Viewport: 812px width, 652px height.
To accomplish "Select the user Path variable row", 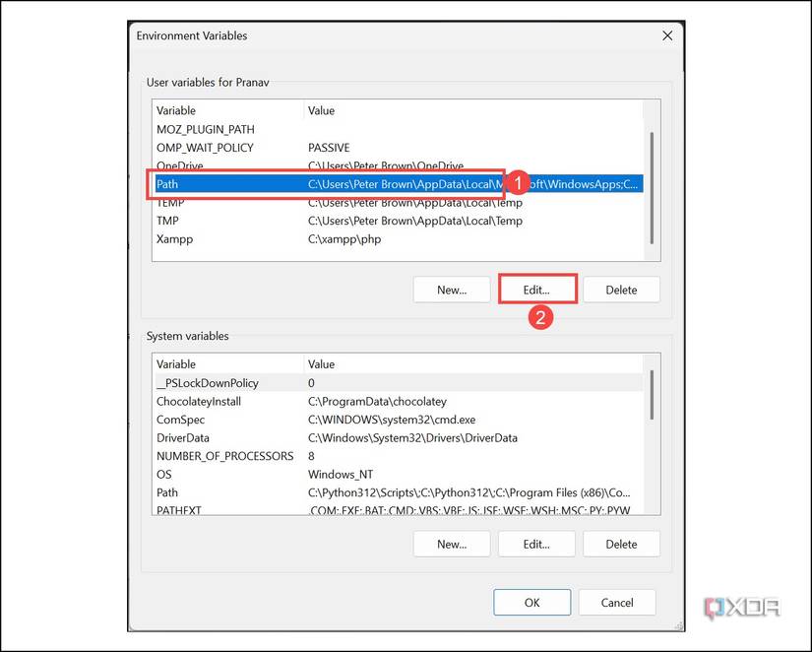I will tap(400, 184).
